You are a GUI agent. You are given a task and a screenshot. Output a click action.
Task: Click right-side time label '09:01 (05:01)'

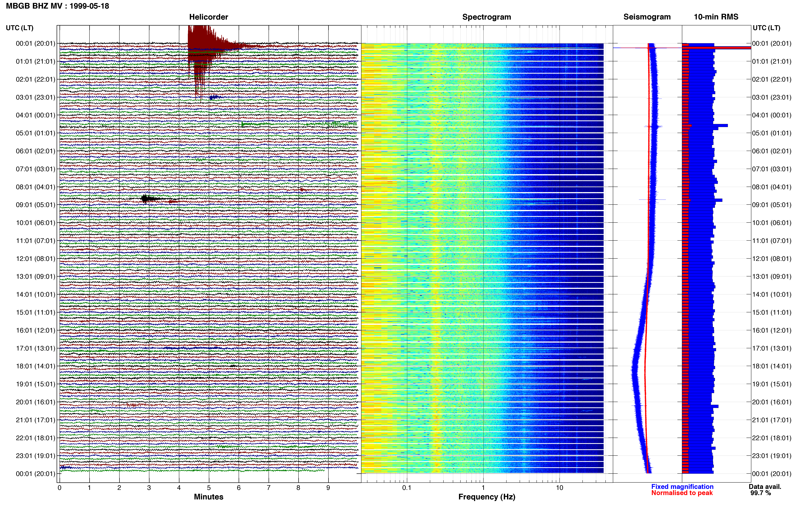tap(772, 205)
